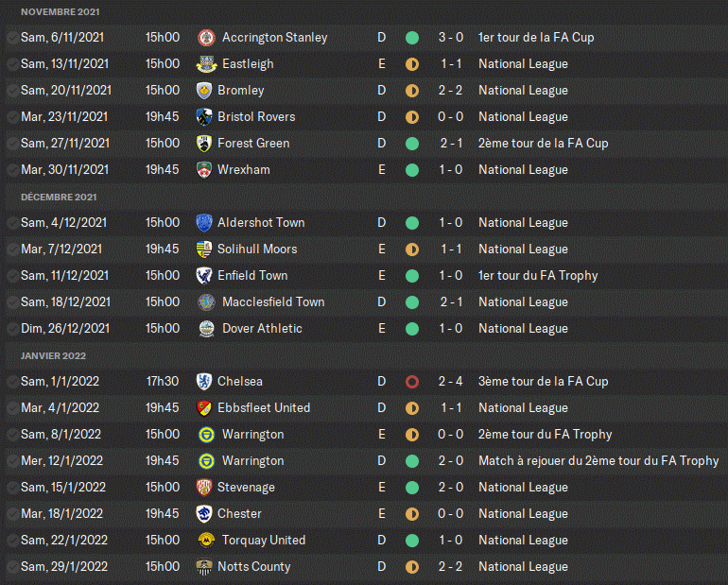Open the Wrexham team link
Viewport: 728px width, 585px height.
[x=243, y=170]
